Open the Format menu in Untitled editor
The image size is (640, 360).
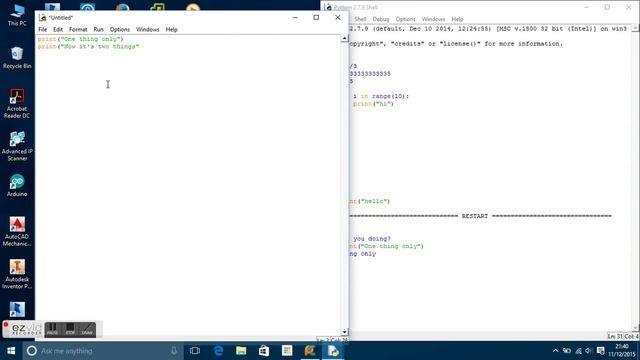click(x=78, y=29)
